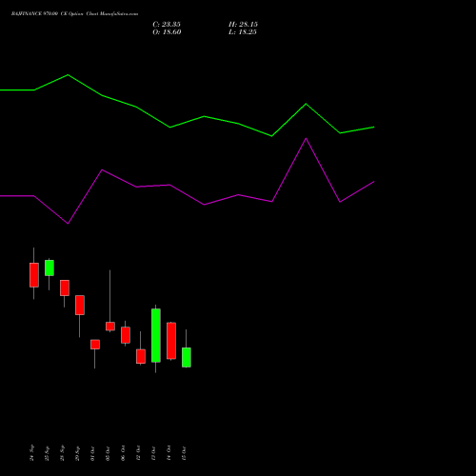The image size is (476, 476).
Task: Click the small red candle for 01 Oct
Action: pyautogui.click(x=95, y=345)
